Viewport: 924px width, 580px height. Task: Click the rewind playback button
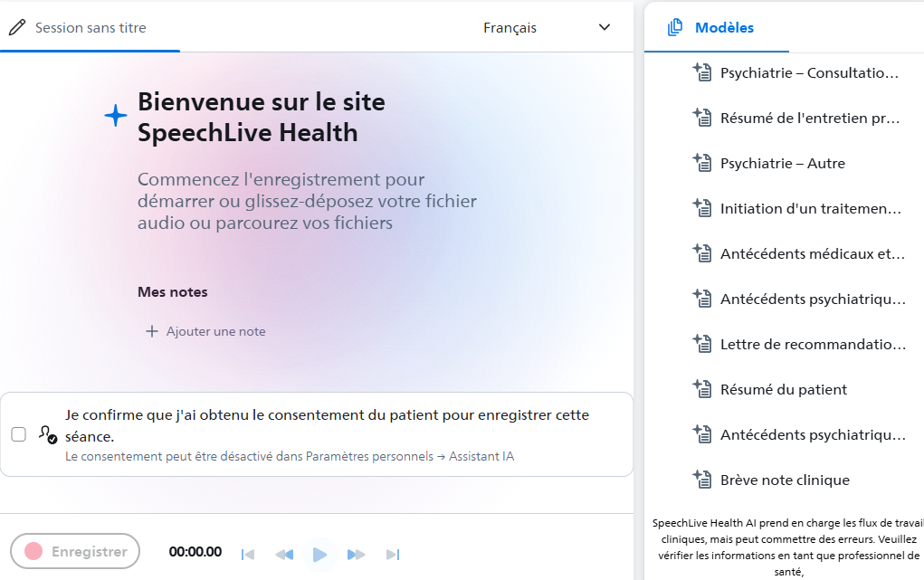tap(284, 554)
